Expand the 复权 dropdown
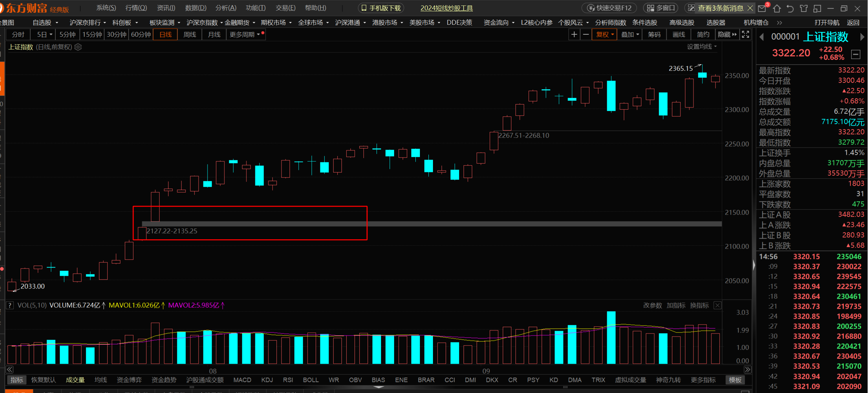868x393 pixels. (x=605, y=34)
